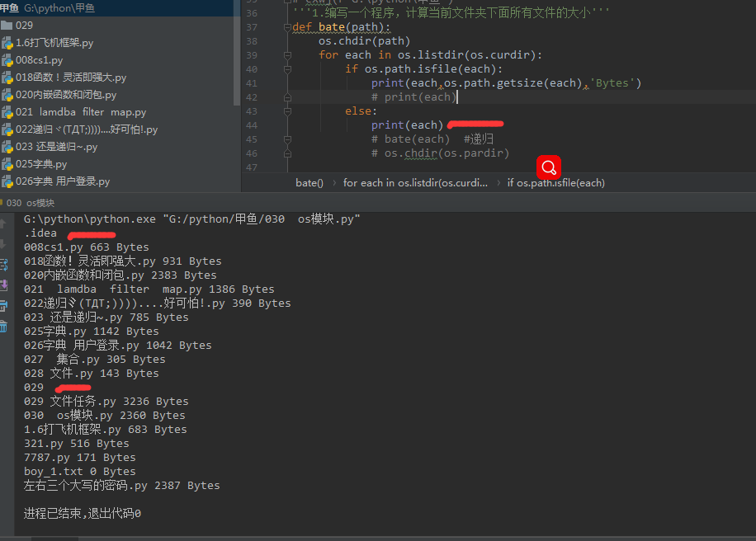Click the 'if os.path.isfile(each)' breadcrumb

555,183
